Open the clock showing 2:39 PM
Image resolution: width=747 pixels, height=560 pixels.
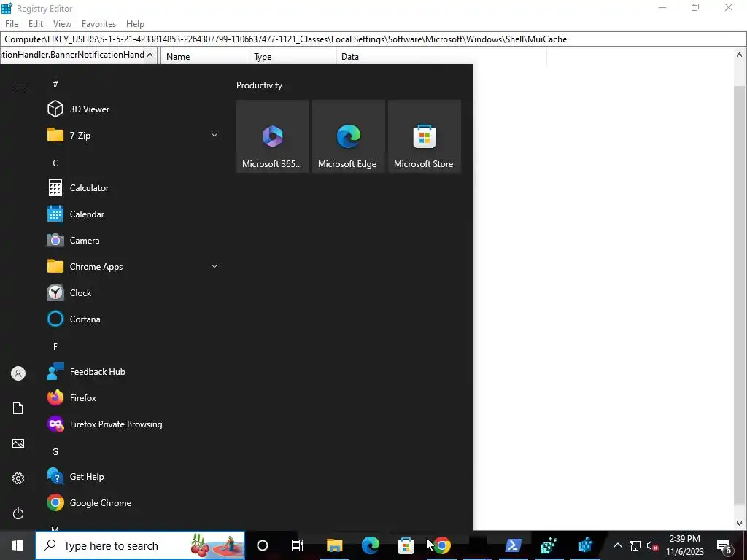point(685,545)
